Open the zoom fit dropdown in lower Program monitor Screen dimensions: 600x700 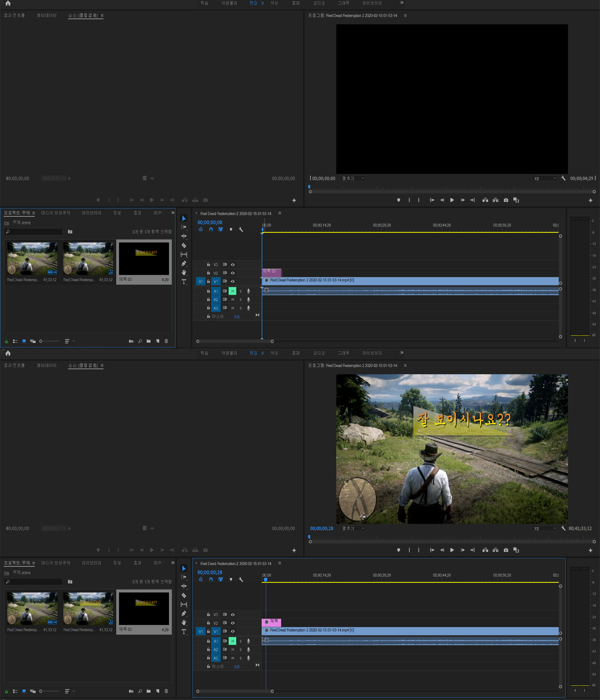pyautogui.click(x=353, y=528)
